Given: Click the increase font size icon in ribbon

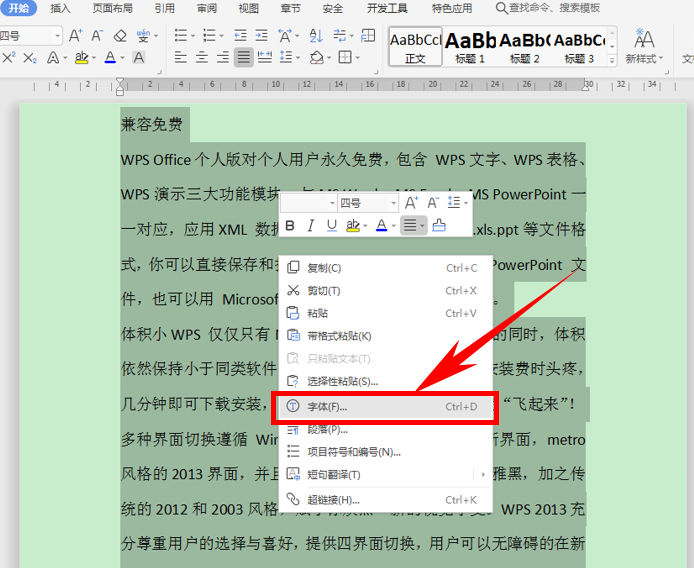Looking at the screenshot, I should pyautogui.click(x=76, y=35).
